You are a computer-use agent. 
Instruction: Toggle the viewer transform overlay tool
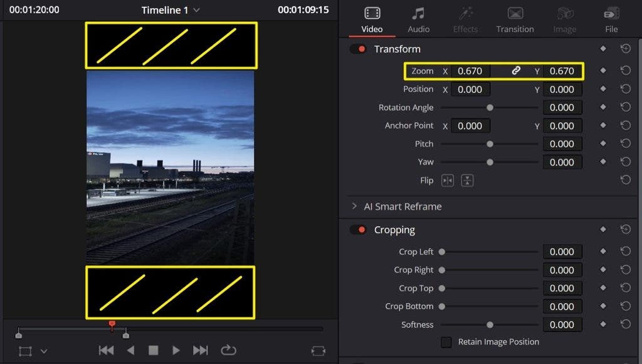25,351
